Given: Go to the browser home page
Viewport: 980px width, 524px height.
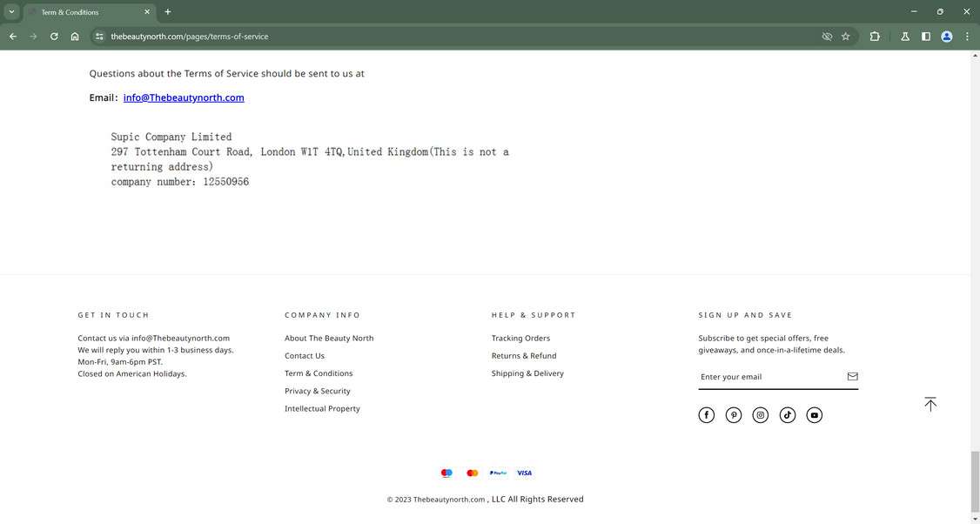Looking at the screenshot, I should 74,37.
